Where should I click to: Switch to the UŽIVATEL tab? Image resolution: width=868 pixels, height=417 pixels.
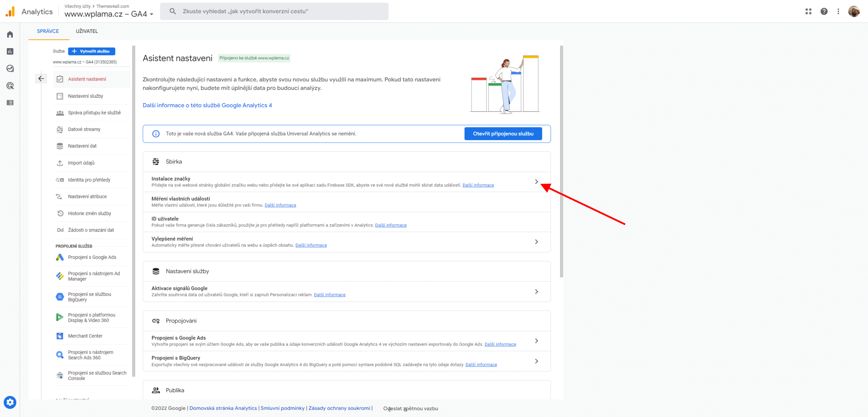(x=87, y=31)
